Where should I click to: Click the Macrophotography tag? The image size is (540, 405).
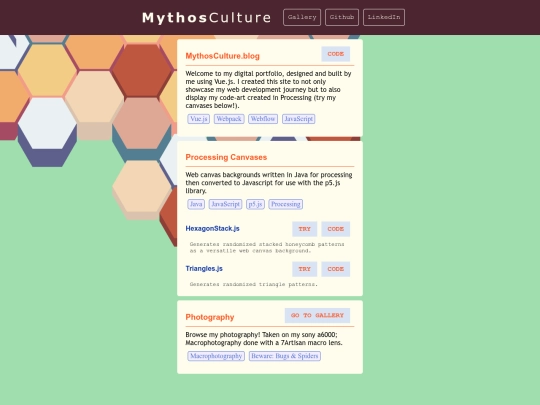(216, 356)
